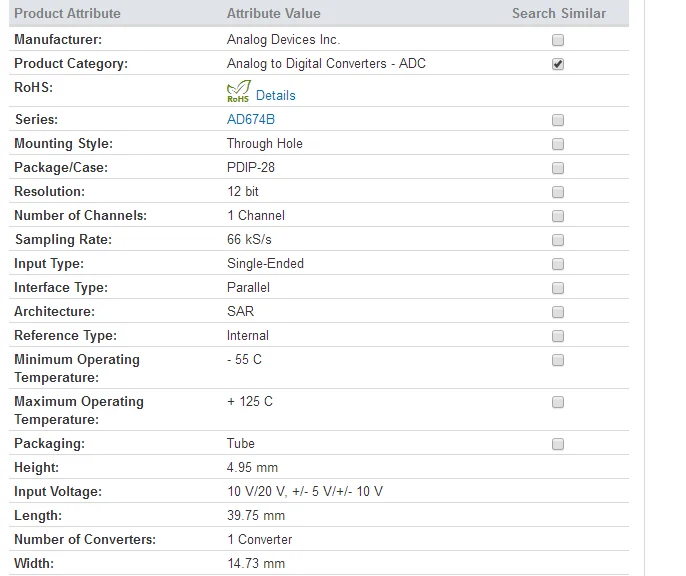Tick the Manufacturer search similar checkbox
The height and width of the screenshot is (576, 686).
tap(558, 40)
